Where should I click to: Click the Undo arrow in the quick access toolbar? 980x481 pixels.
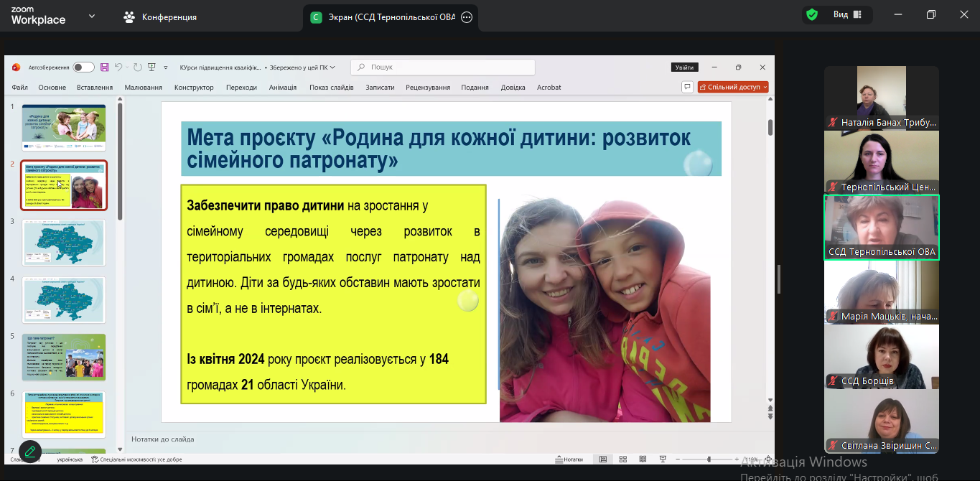pyautogui.click(x=118, y=67)
